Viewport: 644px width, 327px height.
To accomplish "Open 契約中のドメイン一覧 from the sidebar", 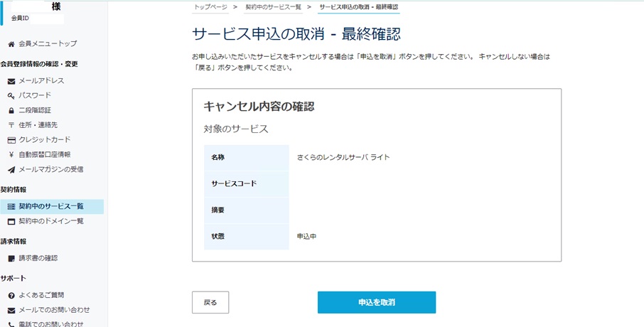I will pos(51,221).
